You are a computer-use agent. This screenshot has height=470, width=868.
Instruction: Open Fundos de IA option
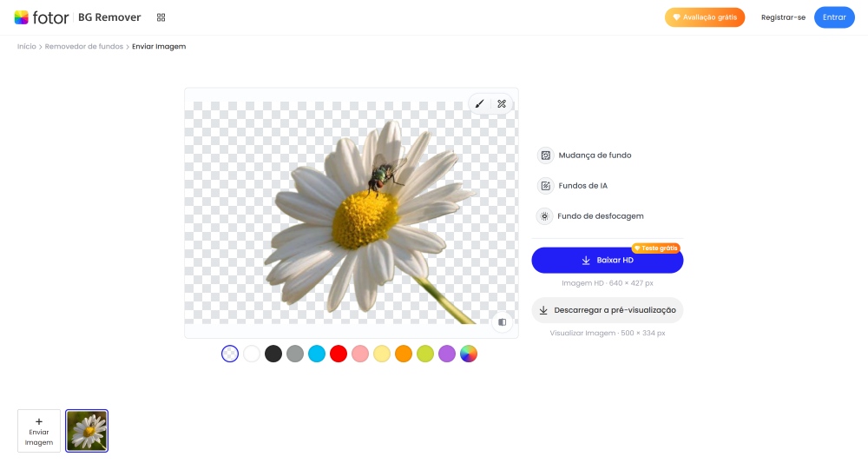coord(572,186)
